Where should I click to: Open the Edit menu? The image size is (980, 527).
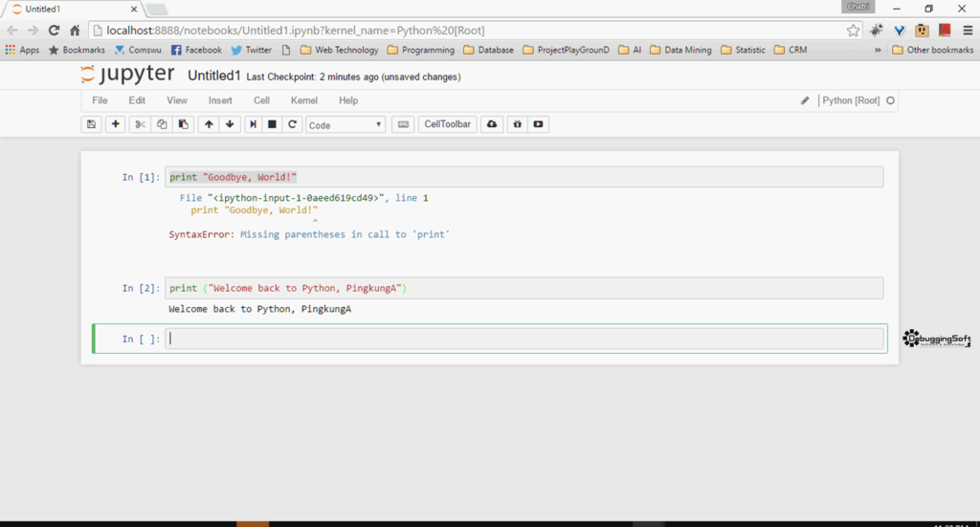pos(137,100)
